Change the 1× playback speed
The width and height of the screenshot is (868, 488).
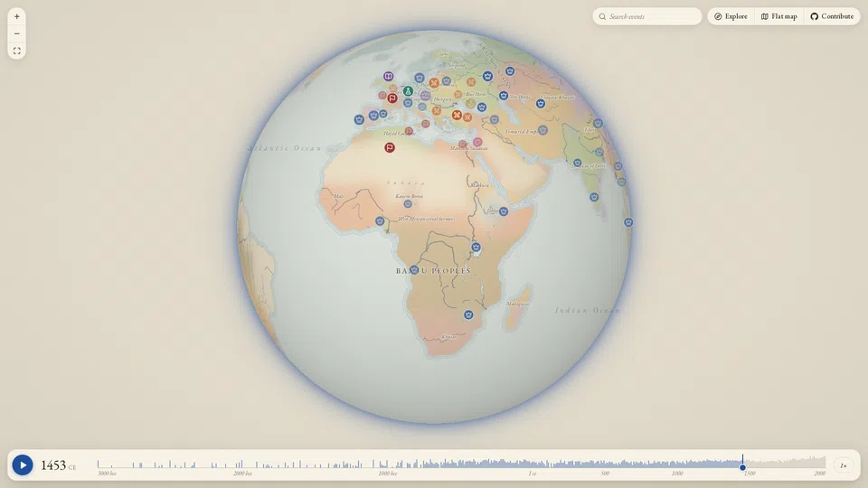(843, 466)
